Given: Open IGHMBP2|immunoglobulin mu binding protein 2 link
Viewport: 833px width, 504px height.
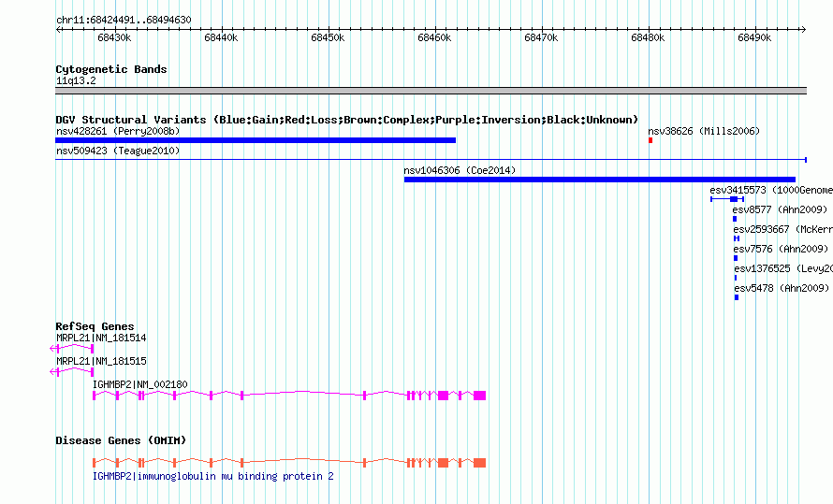Looking at the screenshot, I should 213,476.
